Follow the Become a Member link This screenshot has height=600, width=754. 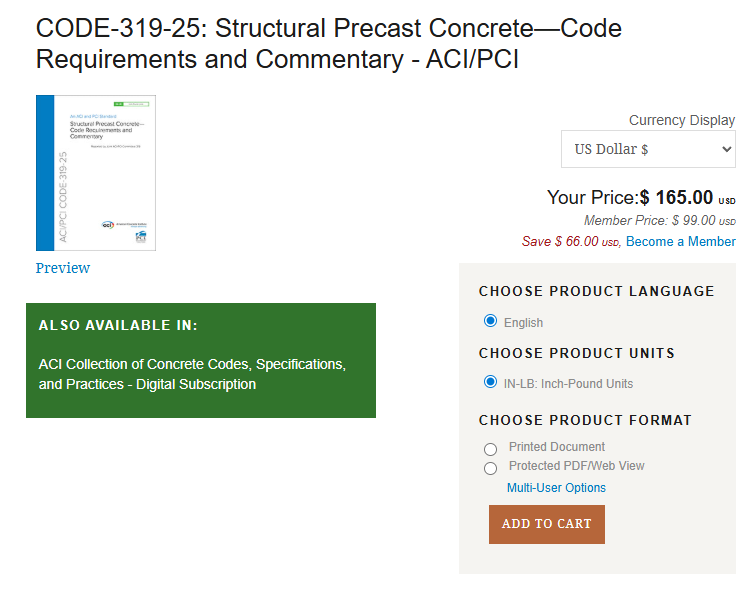coord(680,241)
